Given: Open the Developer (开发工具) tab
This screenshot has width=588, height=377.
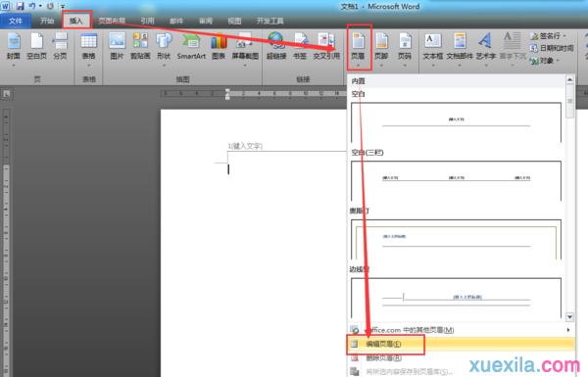Looking at the screenshot, I should (x=270, y=21).
